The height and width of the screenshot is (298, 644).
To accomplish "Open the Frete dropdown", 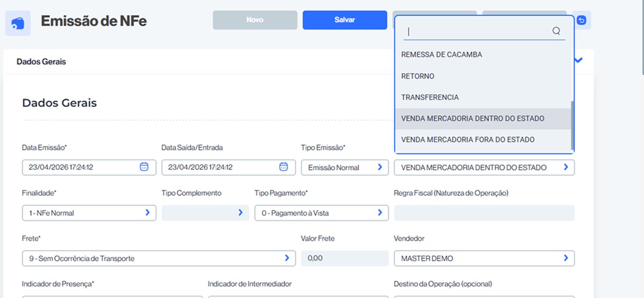I will [x=159, y=258].
